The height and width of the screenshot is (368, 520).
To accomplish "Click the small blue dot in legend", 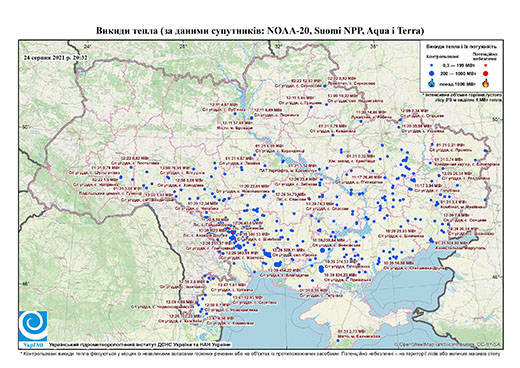I will 432,66.
